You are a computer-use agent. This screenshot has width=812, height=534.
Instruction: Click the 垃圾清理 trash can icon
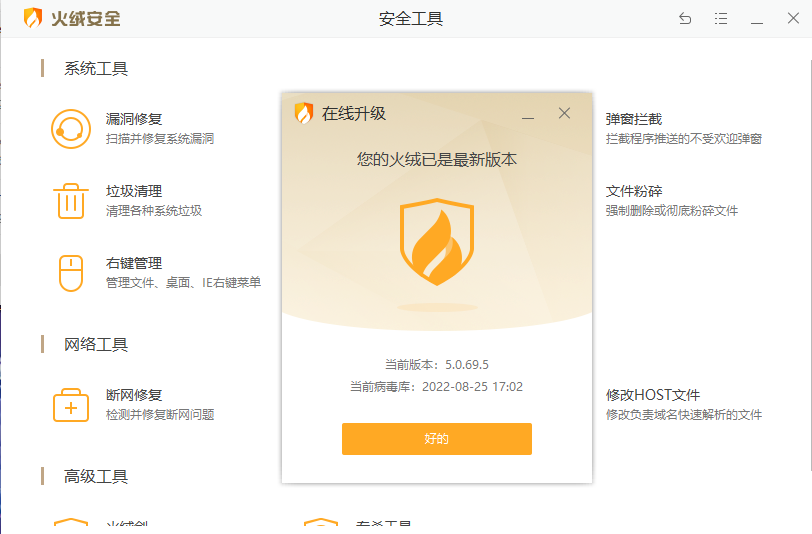(71, 200)
